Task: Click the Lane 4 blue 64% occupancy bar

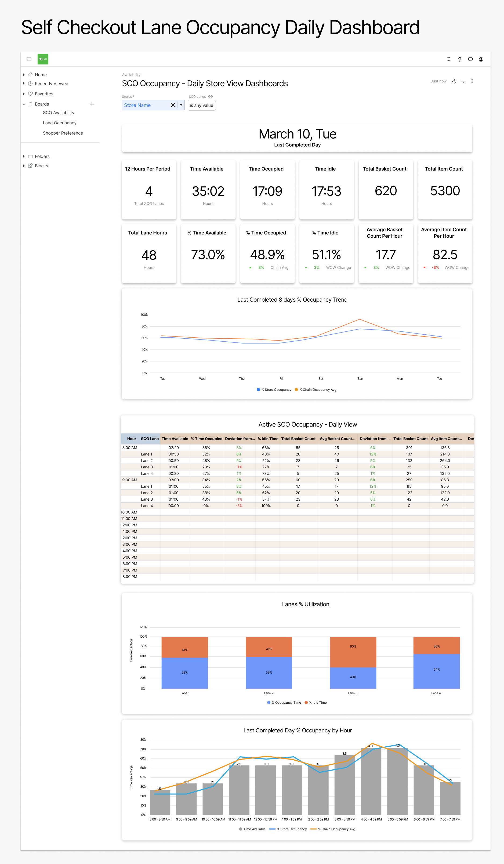Action: click(436, 671)
